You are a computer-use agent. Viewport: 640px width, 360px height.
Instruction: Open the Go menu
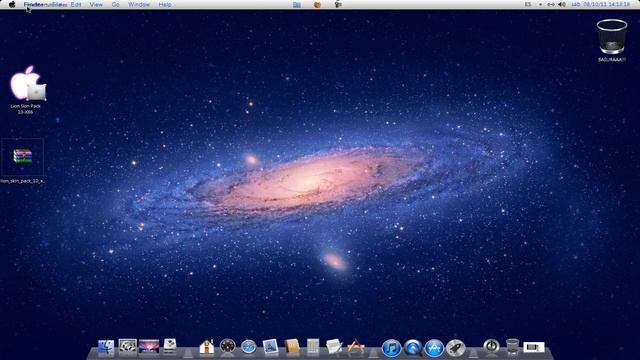116,4
